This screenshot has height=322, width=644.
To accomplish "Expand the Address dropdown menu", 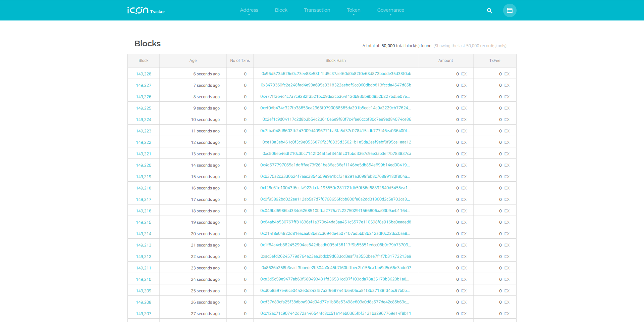I will 249,10.
